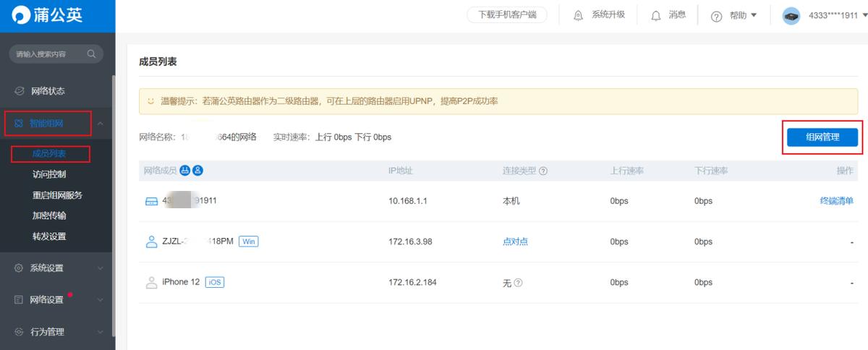Image resolution: width=868 pixels, height=350 pixels.
Task: Click the router device icon in first row
Action: coord(152,202)
